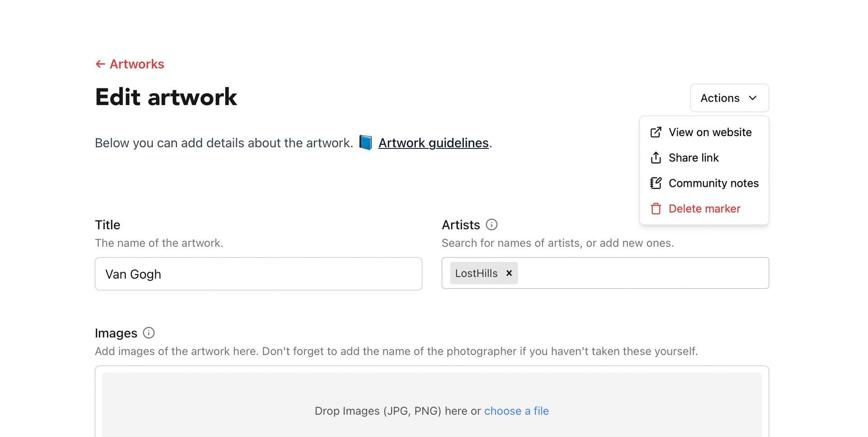Click the Community notes notepad icon

[656, 183]
